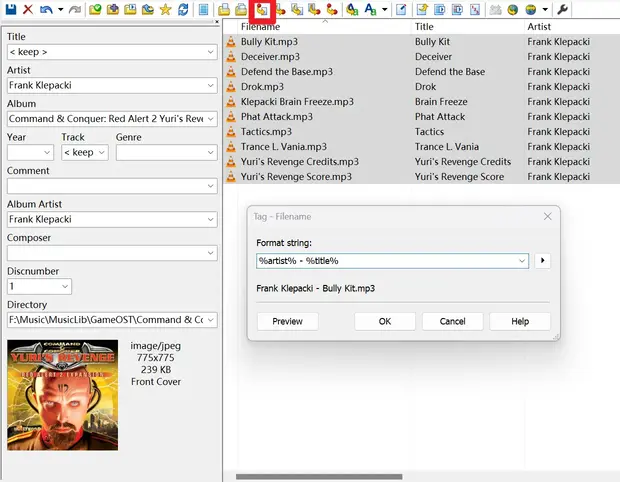Image resolution: width=620 pixels, height=482 pixels.
Task: Click the Yuri's Revenge cover art thumbnail
Action: click(62, 395)
